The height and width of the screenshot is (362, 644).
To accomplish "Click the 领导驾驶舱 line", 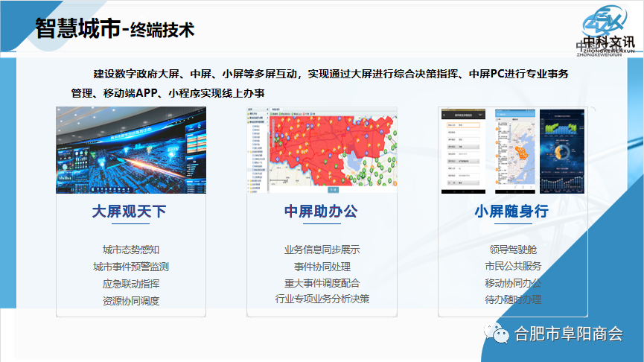I will click(513, 250).
